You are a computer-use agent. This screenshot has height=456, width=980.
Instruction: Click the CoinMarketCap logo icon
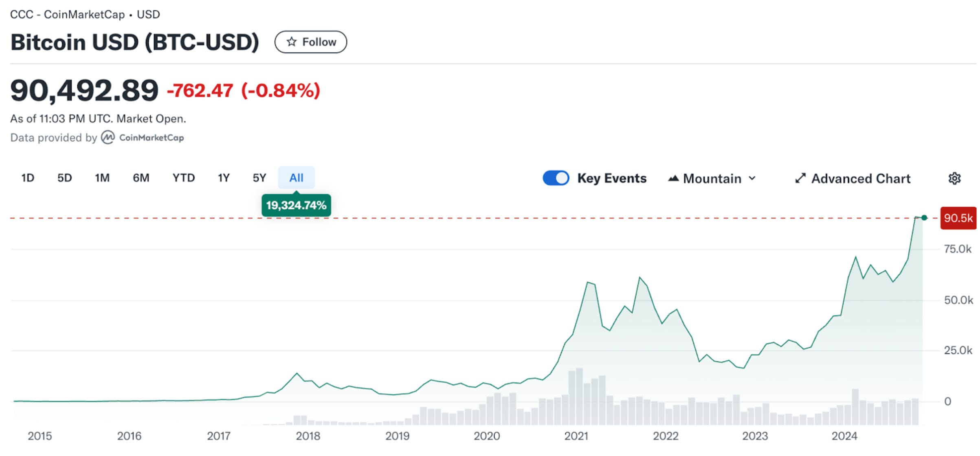coord(108,138)
